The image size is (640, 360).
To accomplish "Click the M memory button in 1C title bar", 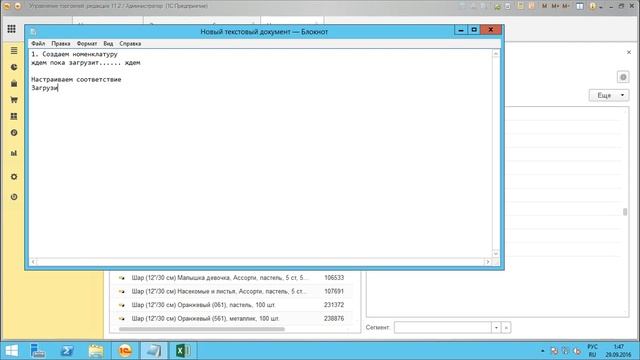I will (544, 6).
